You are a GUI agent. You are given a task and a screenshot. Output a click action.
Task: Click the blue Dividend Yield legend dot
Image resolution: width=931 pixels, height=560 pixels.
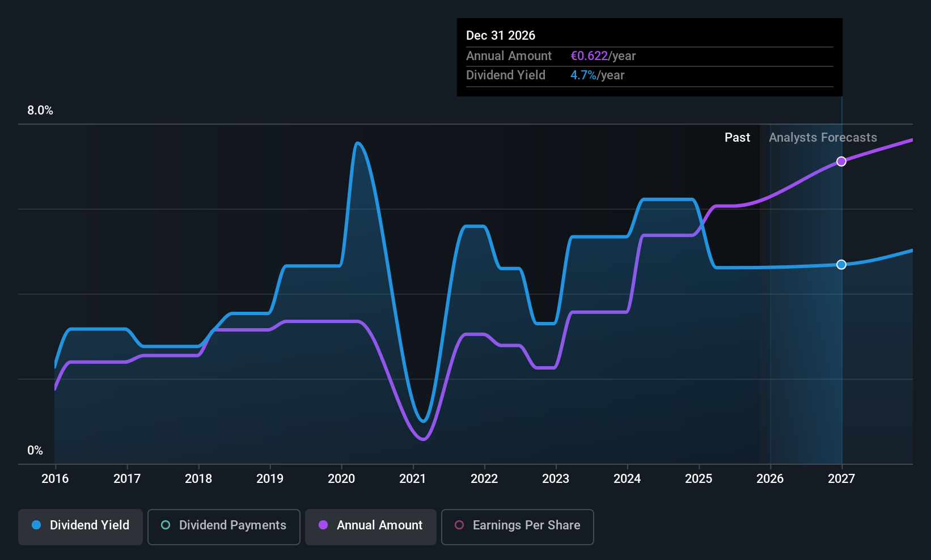coord(36,525)
